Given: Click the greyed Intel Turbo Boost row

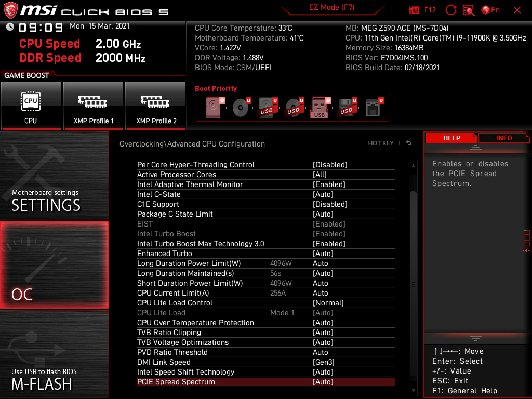Looking at the screenshot, I should [266, 233].
